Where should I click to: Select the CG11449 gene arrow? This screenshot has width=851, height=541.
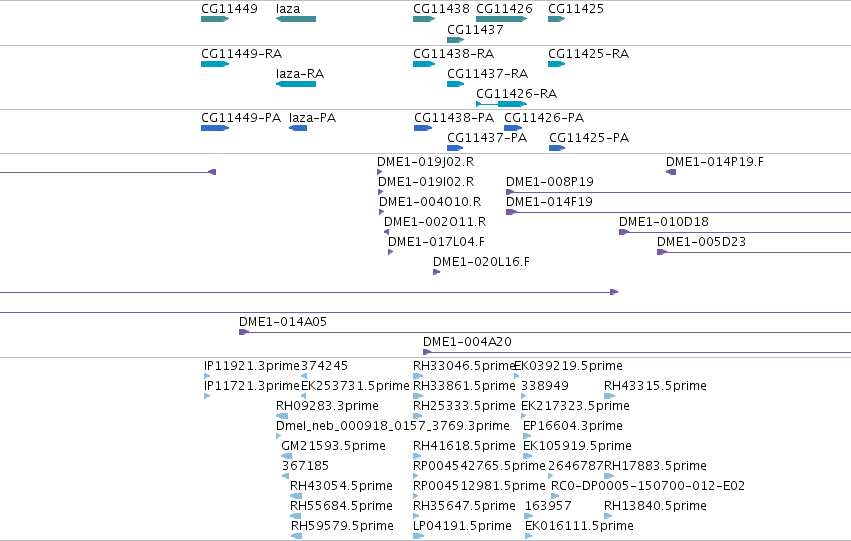pos(215,19)
